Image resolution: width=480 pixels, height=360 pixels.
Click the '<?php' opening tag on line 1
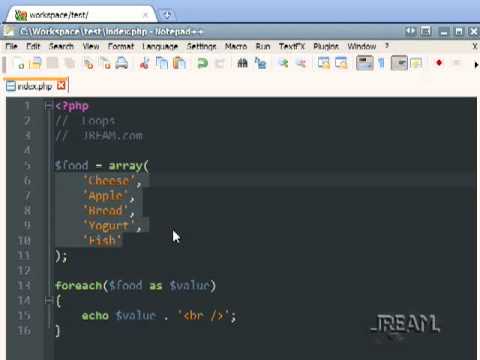coord(72,106)
